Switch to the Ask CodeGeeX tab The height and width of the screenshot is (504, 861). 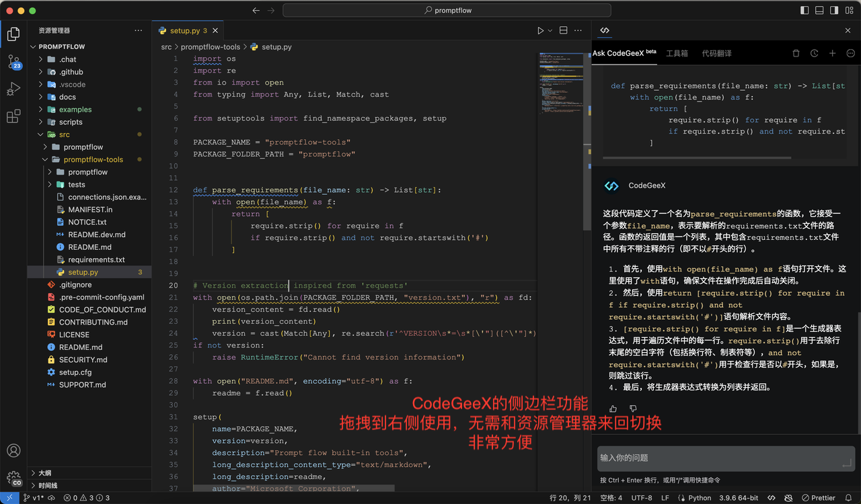[624, 53]
